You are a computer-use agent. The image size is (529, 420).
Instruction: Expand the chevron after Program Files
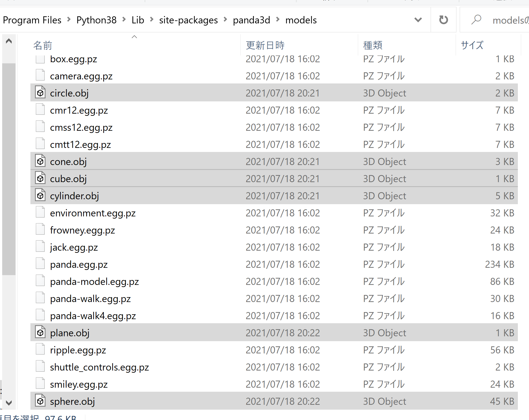point(69,20)
